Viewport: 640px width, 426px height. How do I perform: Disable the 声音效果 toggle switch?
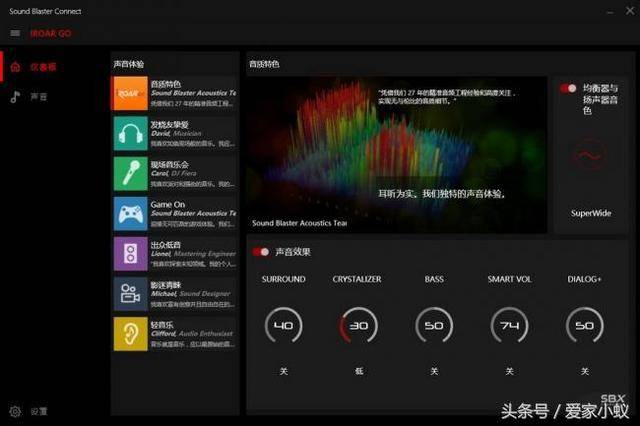coord(261,252)
